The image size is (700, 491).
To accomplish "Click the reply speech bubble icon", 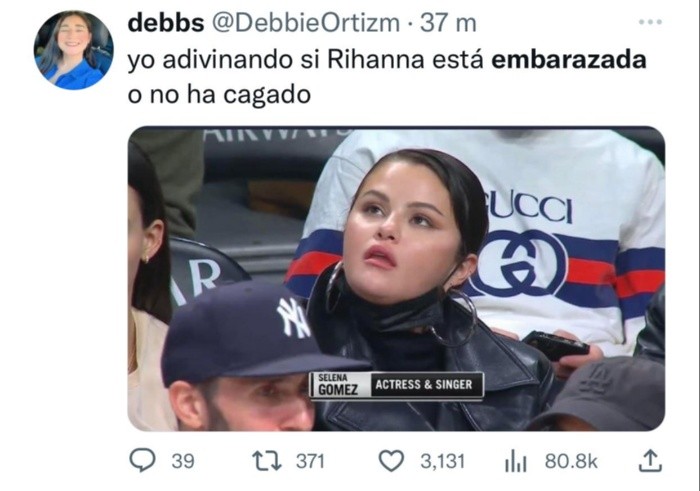I will (x=142, y=461).
